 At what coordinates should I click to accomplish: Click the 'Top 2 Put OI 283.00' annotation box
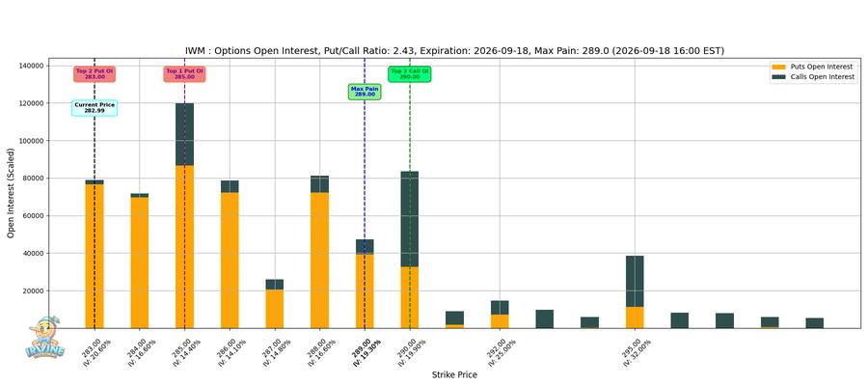click(x=95, y=74)
